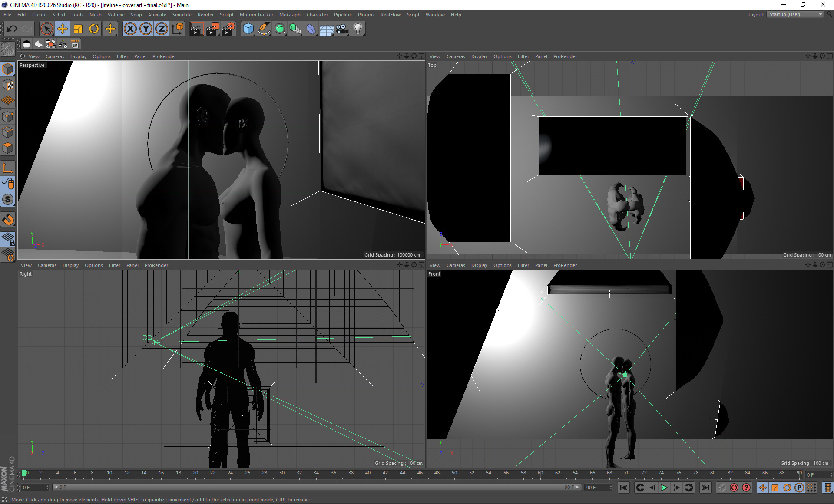Select the Rotate tool in the top toolbar
This screenshot has width=834, height=504.
point(94,29)
